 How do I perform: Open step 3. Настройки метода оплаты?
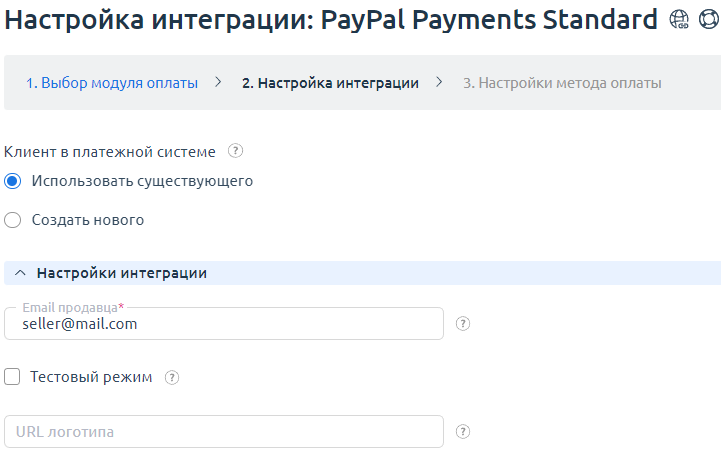point(562,83)
